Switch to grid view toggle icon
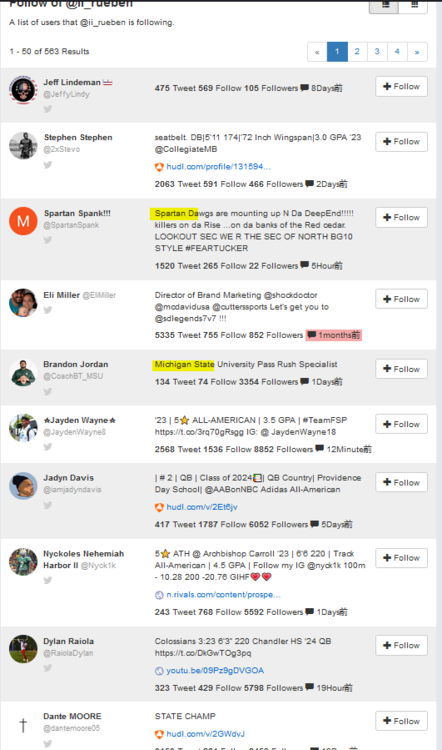This screenshot has width=442, height=750. [414, 6]
